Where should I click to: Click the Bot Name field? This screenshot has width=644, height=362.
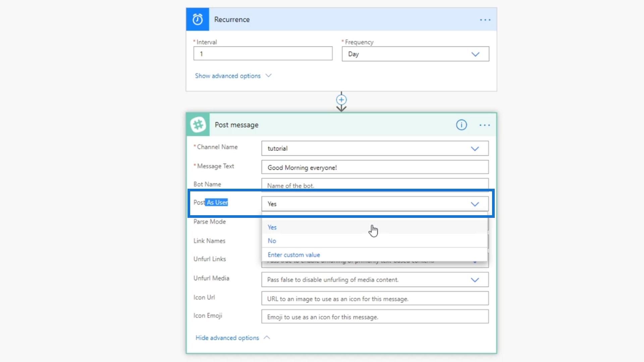[x=374, y=185]
